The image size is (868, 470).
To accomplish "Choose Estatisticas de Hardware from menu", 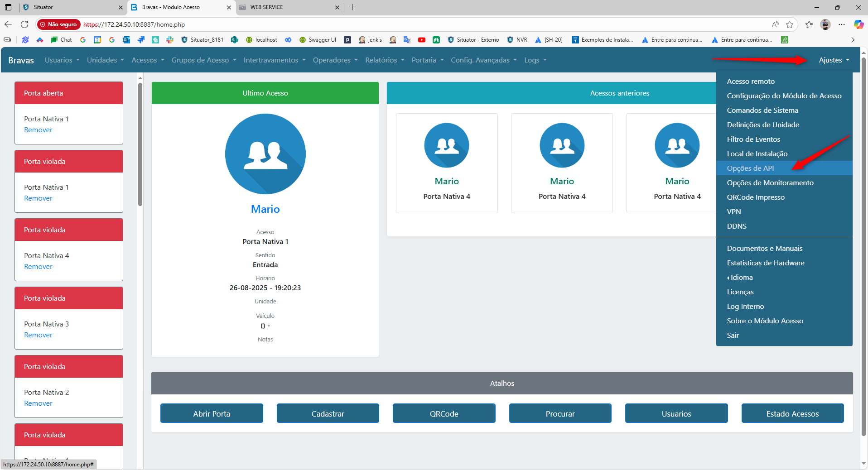I will click(x=765, y=263).
